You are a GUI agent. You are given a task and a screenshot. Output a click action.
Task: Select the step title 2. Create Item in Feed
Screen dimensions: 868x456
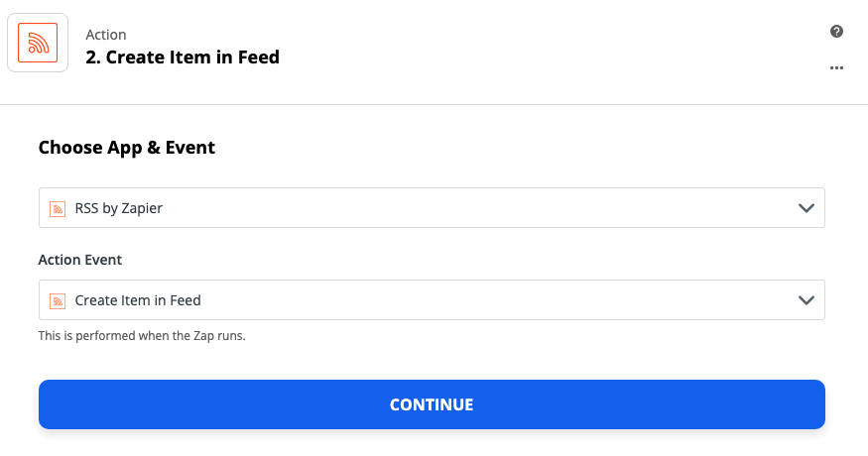(183, 57)
